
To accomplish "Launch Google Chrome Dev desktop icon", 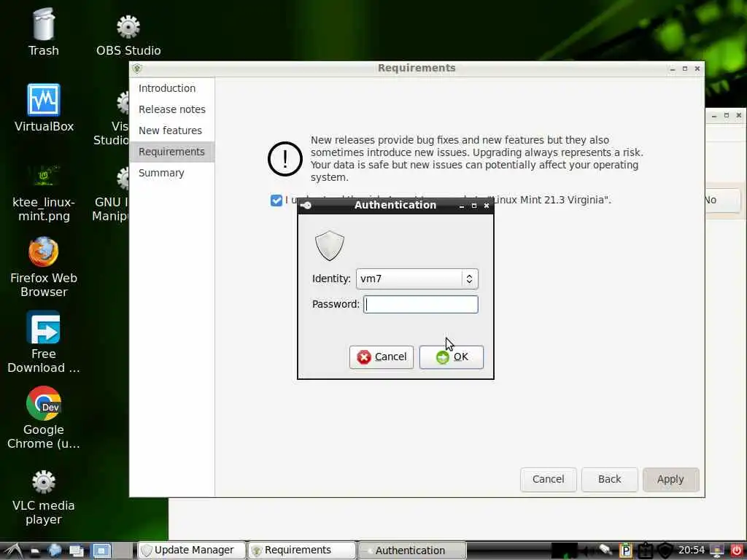I will point(44,403).
